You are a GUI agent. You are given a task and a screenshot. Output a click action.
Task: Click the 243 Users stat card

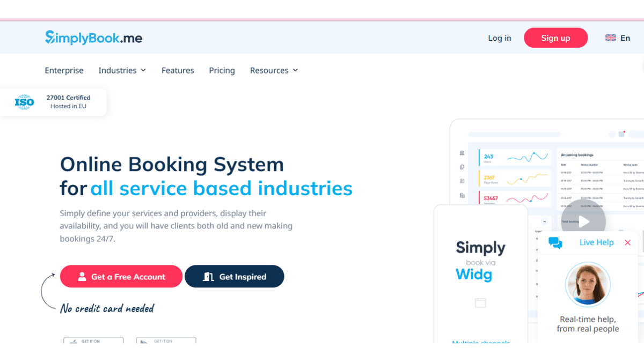click(x=515, y=157)
